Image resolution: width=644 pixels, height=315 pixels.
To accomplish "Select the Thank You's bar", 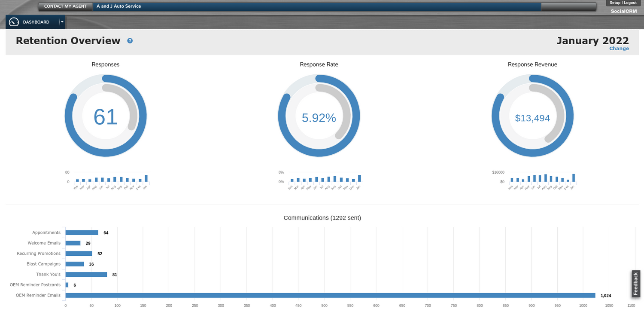I will coord(86,274).
